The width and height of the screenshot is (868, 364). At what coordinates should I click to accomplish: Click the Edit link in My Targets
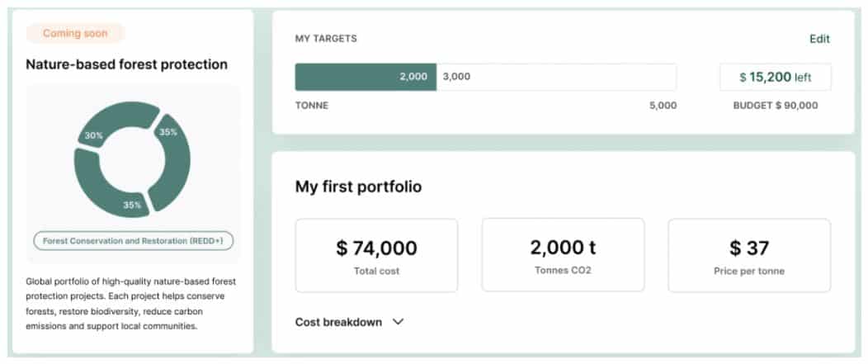click(x=819, y=39)
